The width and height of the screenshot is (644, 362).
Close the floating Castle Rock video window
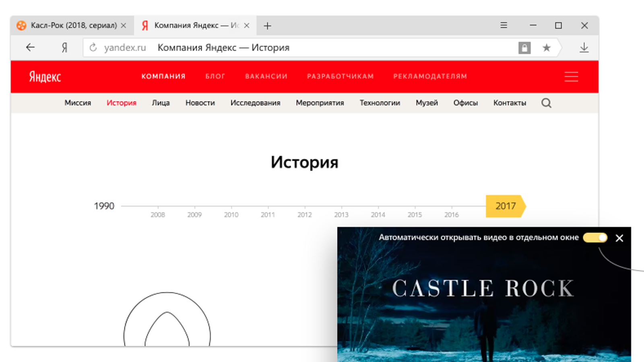pos(619,238)
